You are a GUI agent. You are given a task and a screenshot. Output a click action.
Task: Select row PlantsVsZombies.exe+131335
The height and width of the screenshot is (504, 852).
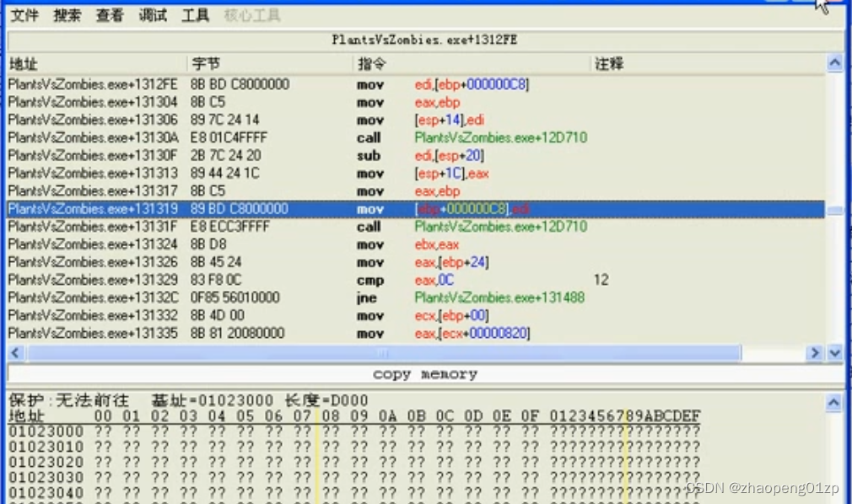click(x=416, y=333)
